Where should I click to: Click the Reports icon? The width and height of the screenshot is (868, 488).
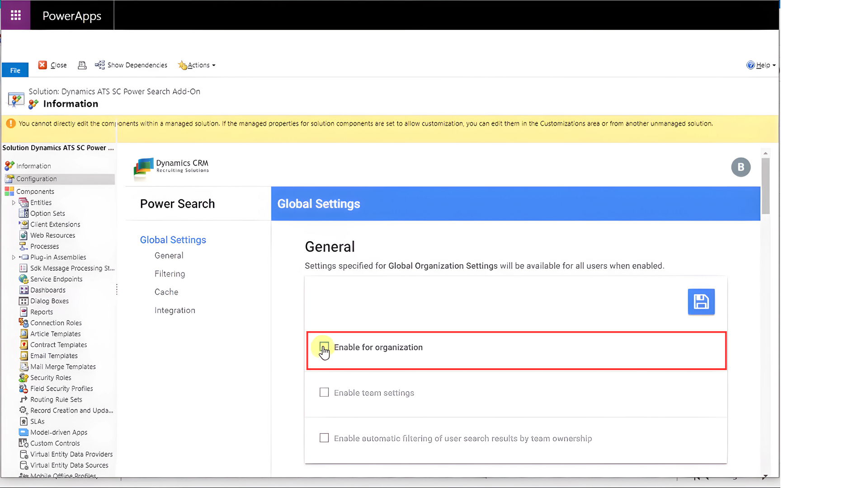coord(24,312)
